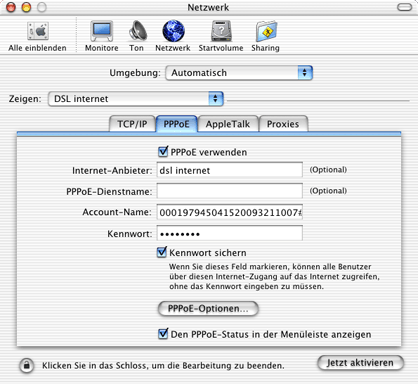Uncheck PPPoE verwenden checkbox
Screen dimensions: 418x384
pos(163,152)
